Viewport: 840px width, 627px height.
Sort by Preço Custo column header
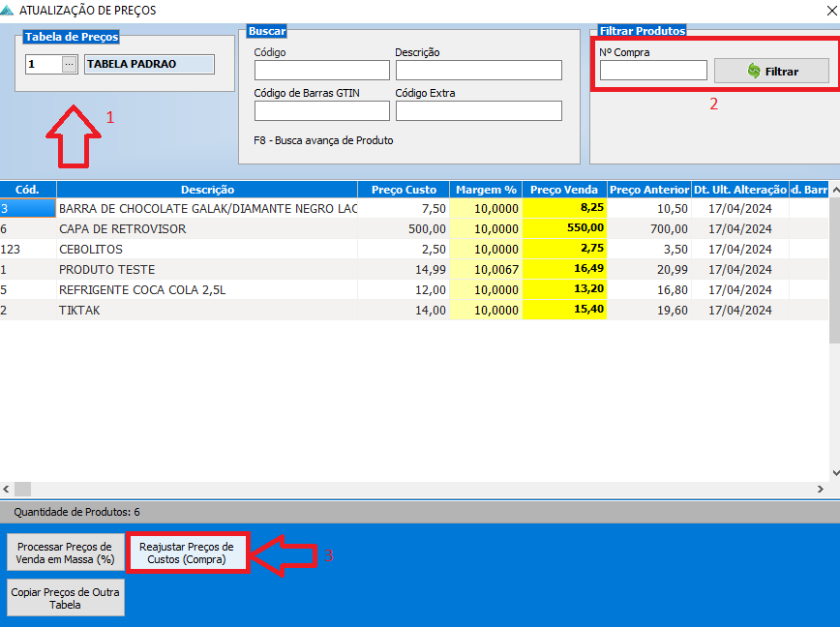coord(404,190)
